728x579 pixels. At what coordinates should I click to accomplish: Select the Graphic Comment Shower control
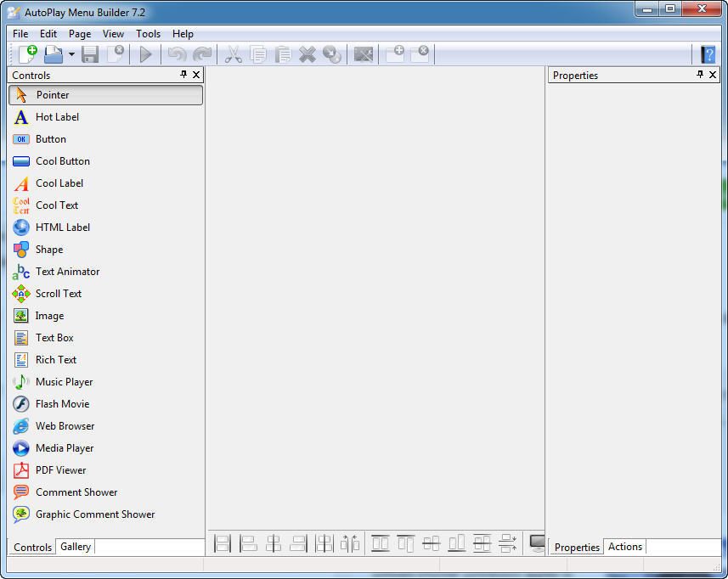coord(94,514)
